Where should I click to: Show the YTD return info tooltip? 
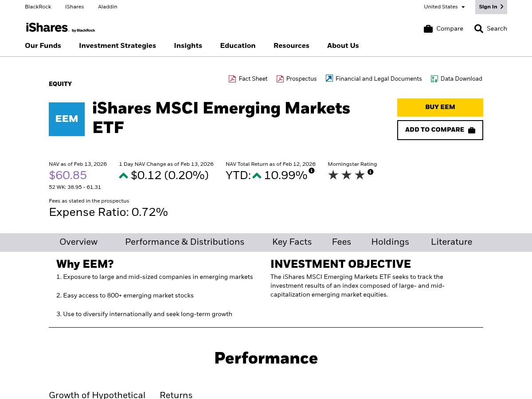[312, 170]
